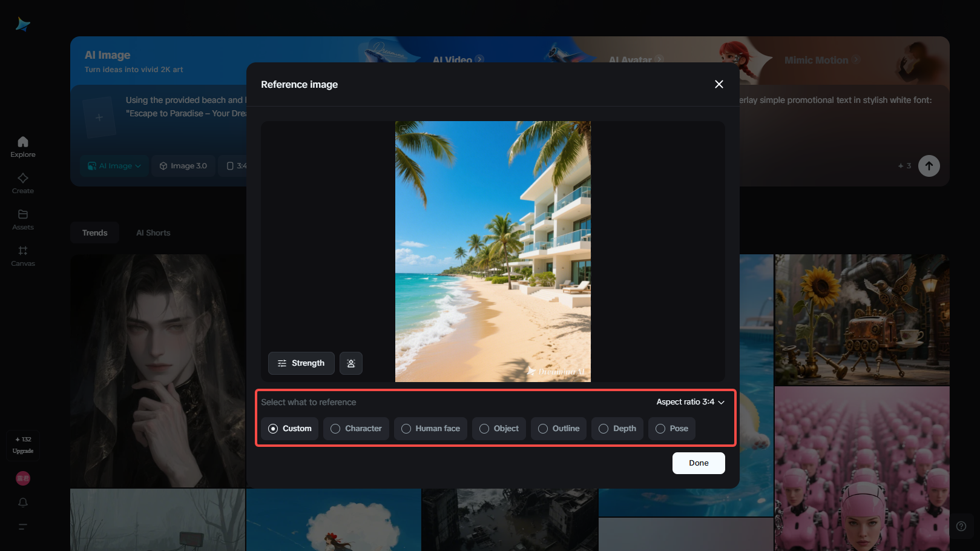980x551 pixels.
Task: Open the Image 3.0 model selector
Action: coord(183,166)
